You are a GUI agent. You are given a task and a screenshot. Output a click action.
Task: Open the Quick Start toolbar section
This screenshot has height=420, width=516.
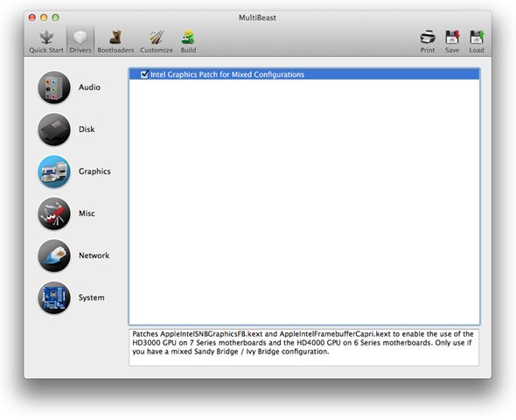46,41
